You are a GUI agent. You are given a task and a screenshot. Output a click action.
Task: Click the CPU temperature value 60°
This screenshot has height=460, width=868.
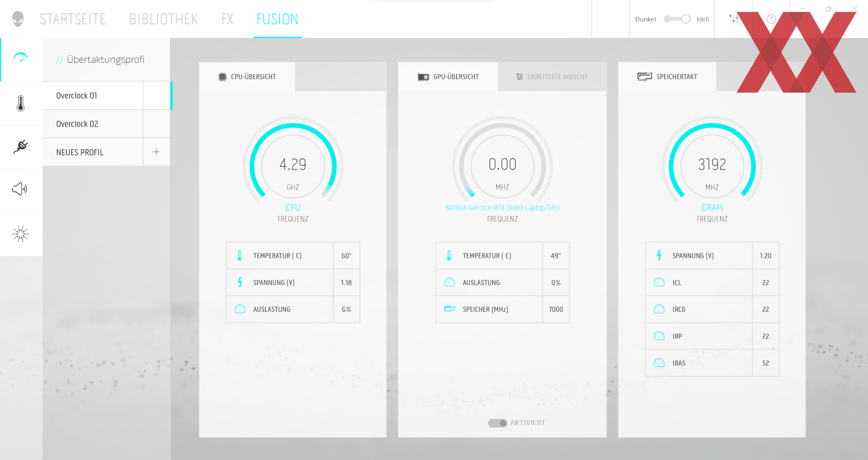(346, 256)
